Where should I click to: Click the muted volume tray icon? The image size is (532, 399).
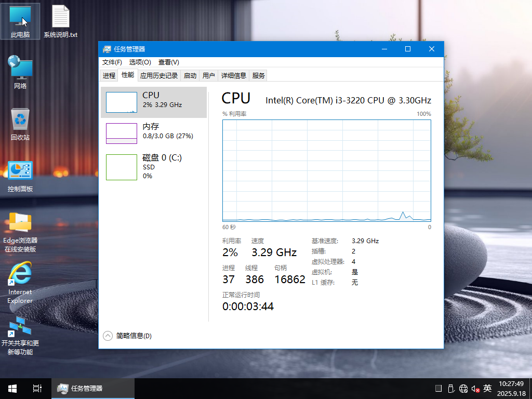475,389
